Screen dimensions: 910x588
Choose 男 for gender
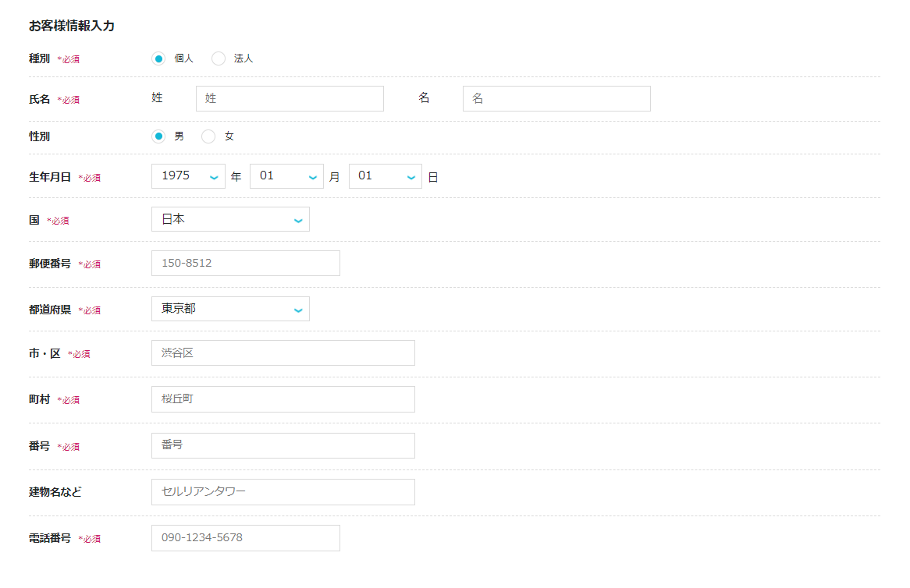[158, 136]
